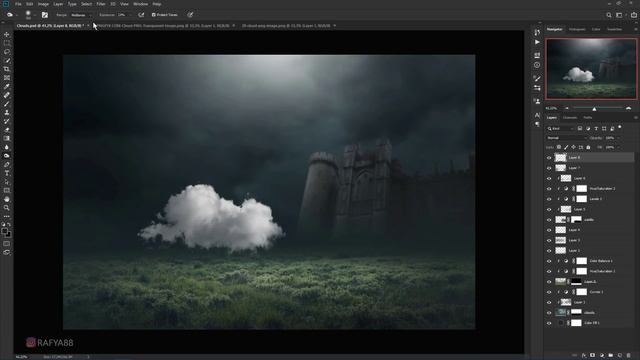Viewport: 640px width, 360px height.
Task: Toggle visibility of Curves 1 layer
Action: pyautogui.click(x=549, y=292)
